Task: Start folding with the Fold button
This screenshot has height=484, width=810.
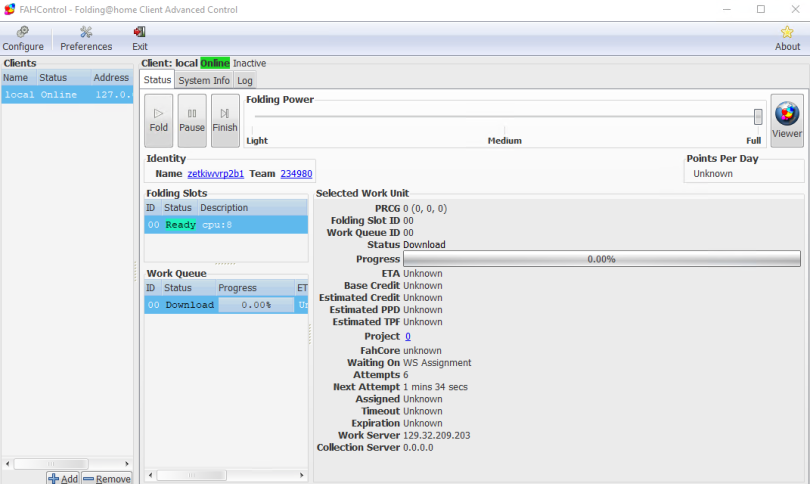Action: coord(159,120)
